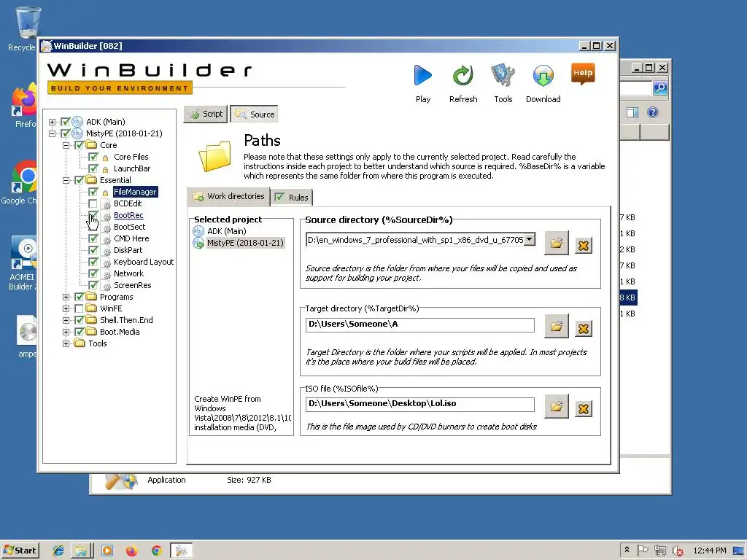Clear the source directory path

(584, 246)
